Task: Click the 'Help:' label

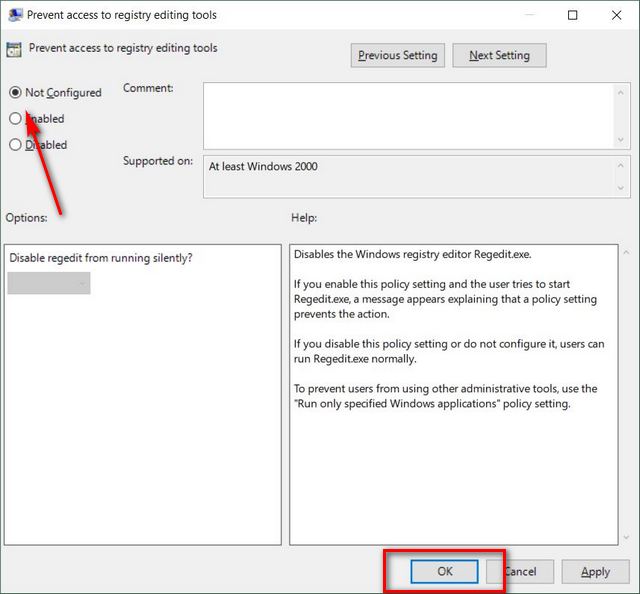Action: tap(304, 218)
